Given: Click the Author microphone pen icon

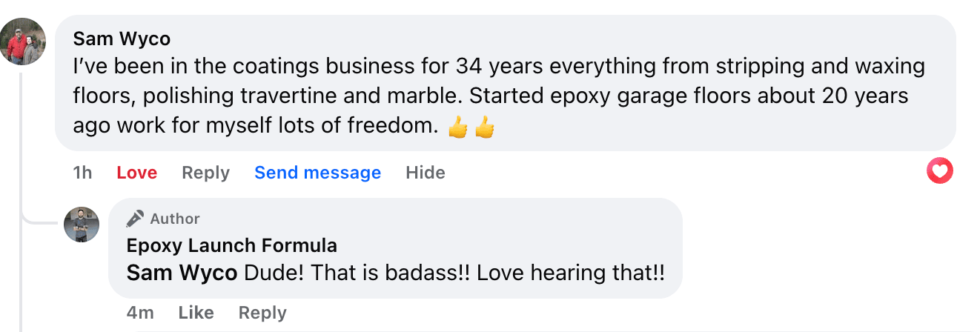Looking at the screenshot, I should (134, 219).
